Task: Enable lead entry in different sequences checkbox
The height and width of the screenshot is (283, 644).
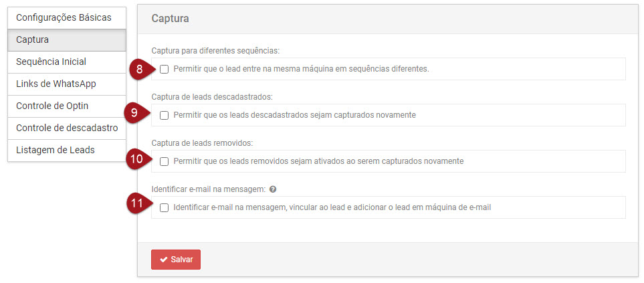Action: click(164, 69)
